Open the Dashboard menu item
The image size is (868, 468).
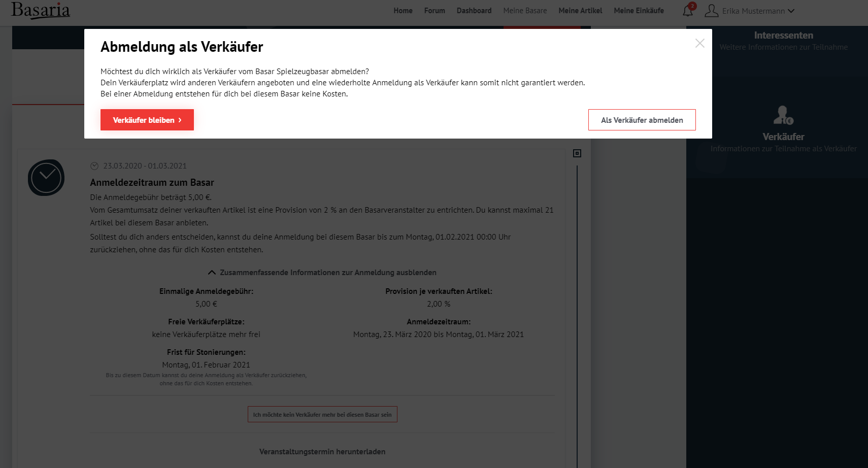[x=474, y=11]
